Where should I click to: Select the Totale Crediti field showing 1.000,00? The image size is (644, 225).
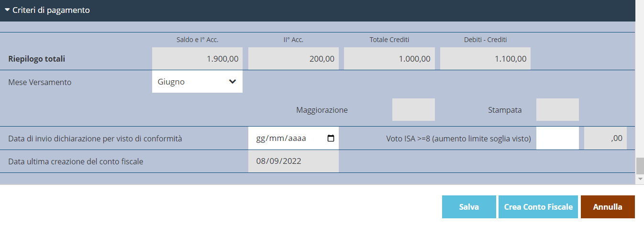tap(389, 59)
